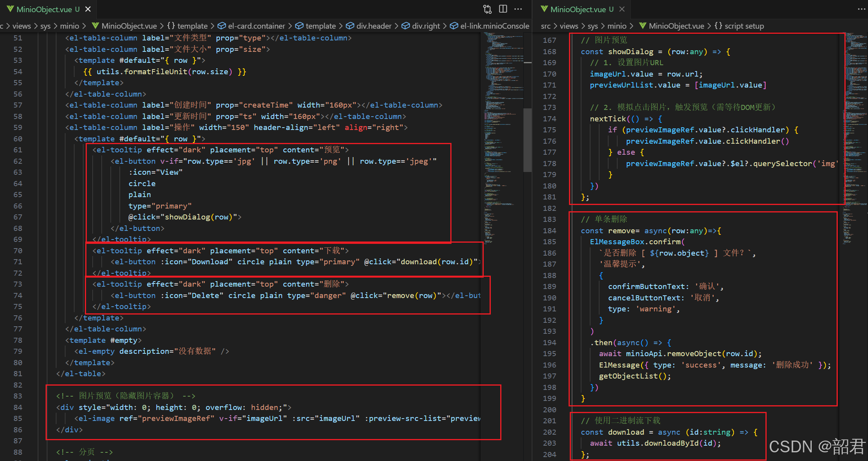Image resolution: width=868 pixels, height=461 pixels.
Task: Click the sys folder in left breadcrumb
Action: (x=45, y=26)
